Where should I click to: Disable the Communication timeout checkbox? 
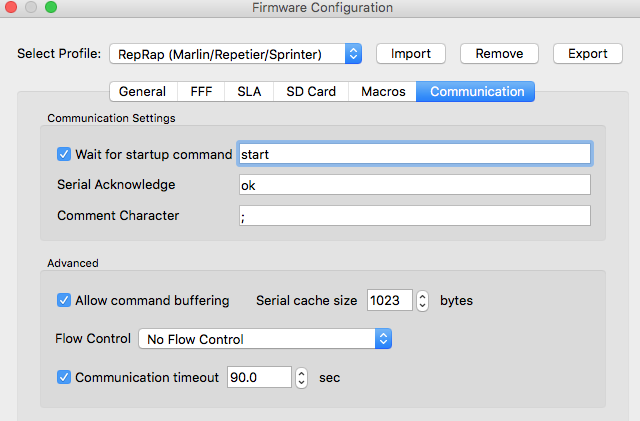click(64, 377)
